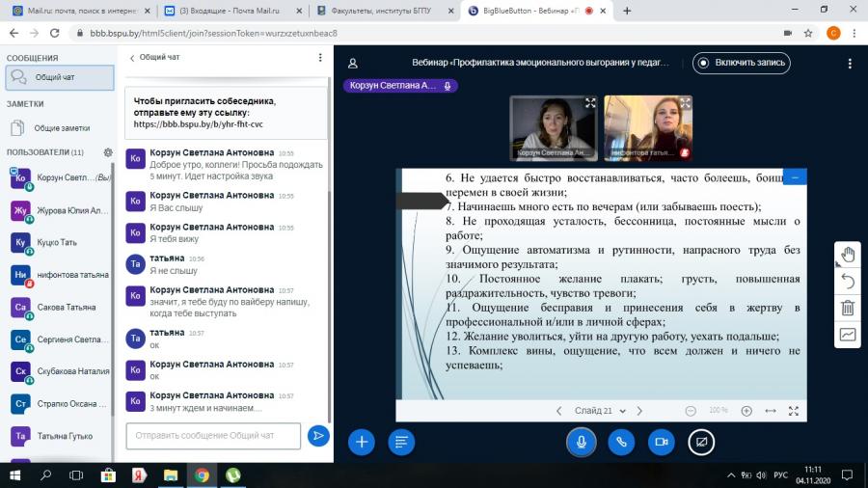Select the pan hand whiteboard tool

(848, 255)
